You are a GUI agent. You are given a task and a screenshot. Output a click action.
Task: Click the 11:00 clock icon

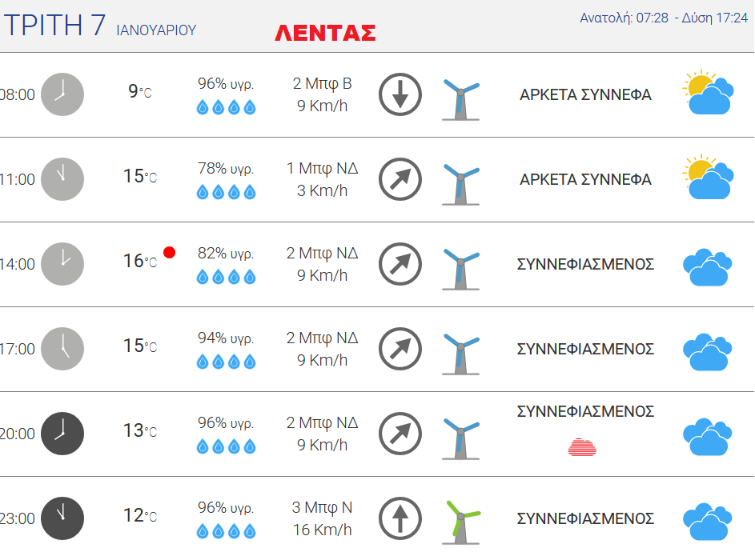coord(62,179)
